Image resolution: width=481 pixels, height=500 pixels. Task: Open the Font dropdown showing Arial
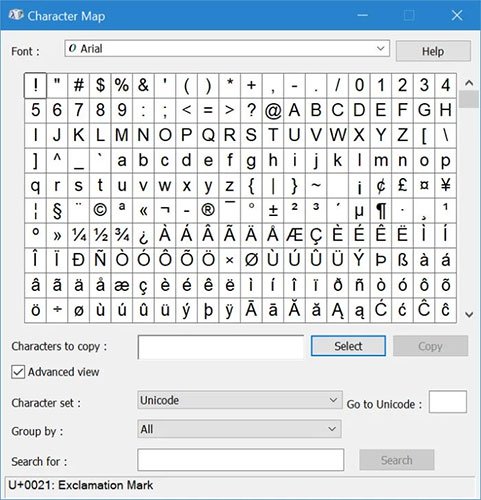[x=227, y=49]
